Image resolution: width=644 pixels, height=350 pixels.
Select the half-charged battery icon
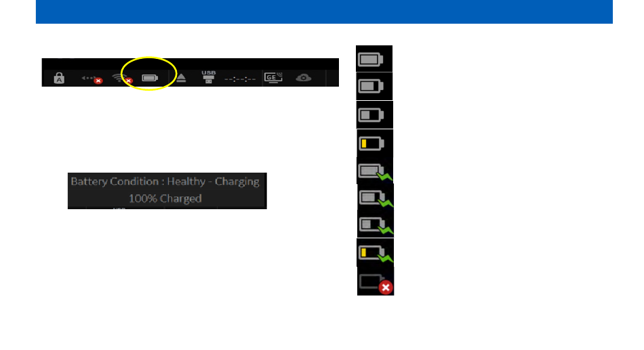click(x=375, y=115)
